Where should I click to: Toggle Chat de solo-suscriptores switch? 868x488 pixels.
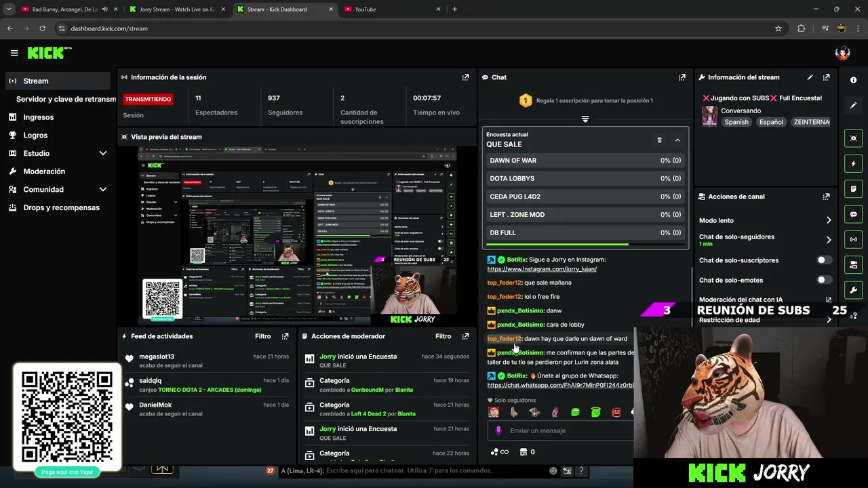[x=825, y=260]
